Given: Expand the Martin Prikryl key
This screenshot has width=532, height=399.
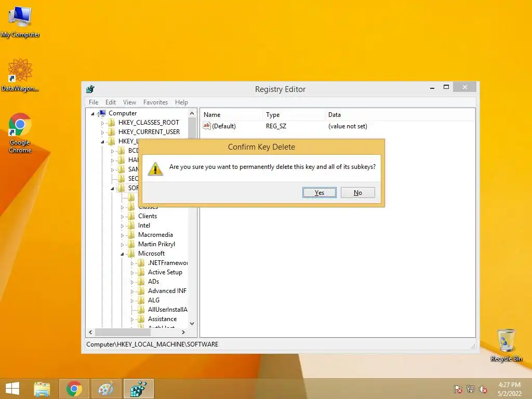Looking at the screenshot, I should point(122,245).
